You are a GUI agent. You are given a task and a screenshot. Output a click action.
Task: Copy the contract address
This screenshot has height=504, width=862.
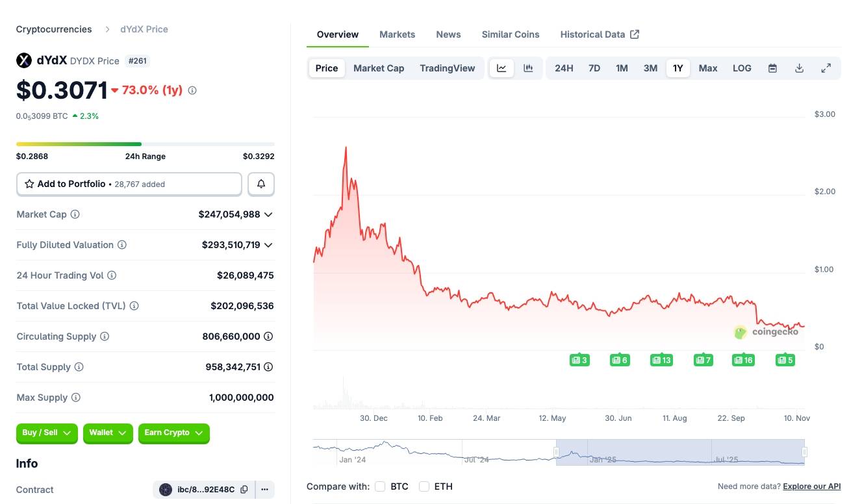coord(244,490)
